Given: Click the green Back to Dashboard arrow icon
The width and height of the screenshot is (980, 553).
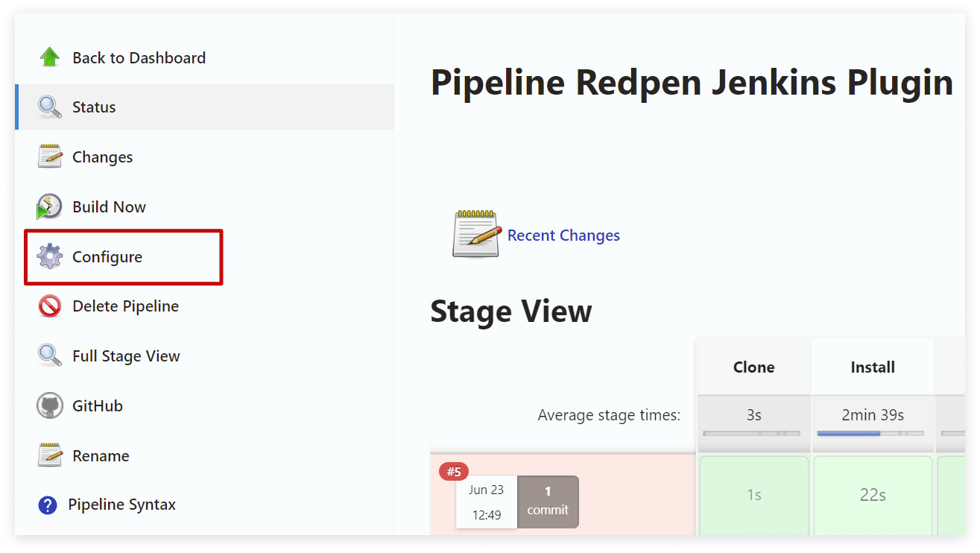Looking at the screenshot, I should coord(50,57).
